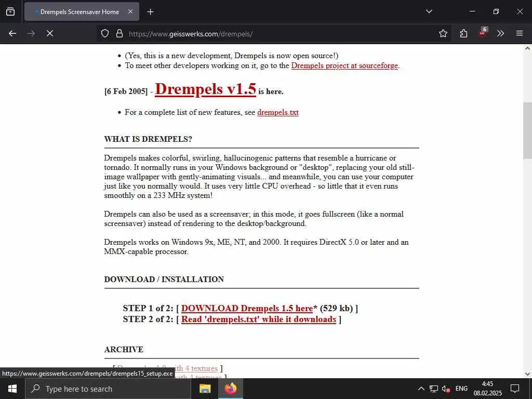Screen dimensions: 532x399
Task: Open drempels.txt new features link
Action: coord(278,112)
